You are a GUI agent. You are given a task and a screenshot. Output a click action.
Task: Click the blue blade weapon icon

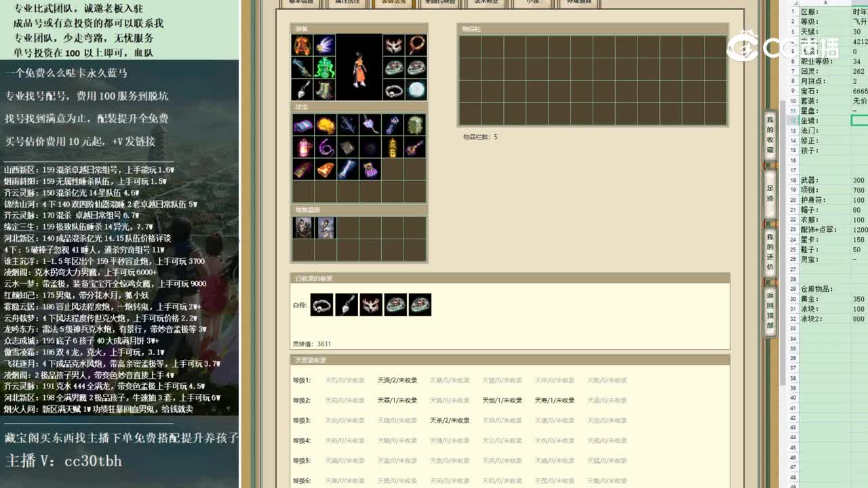click(302, 68)
